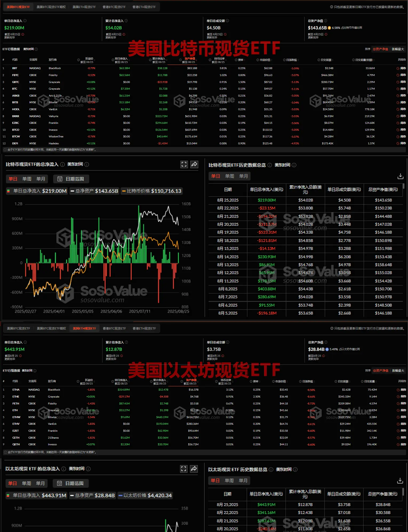Click info icon beside $4.50B 单日总成交额 label

[227, 21]
